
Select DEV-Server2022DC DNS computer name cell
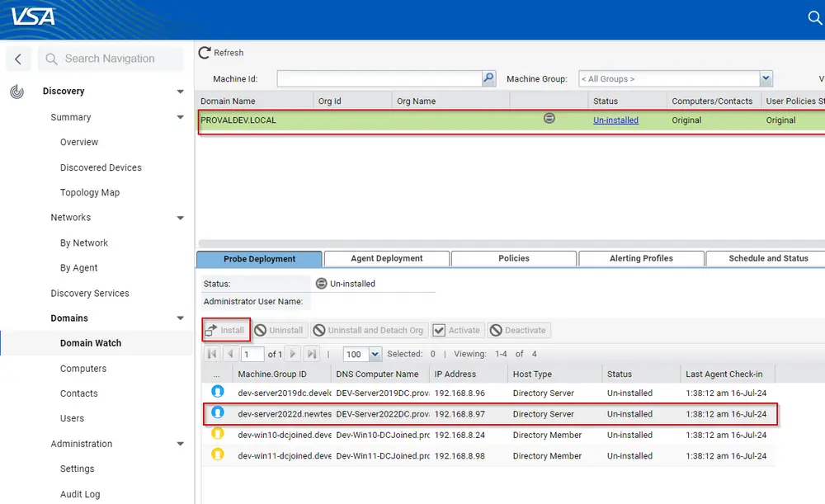pyautogui.click(x=383, y=414)
